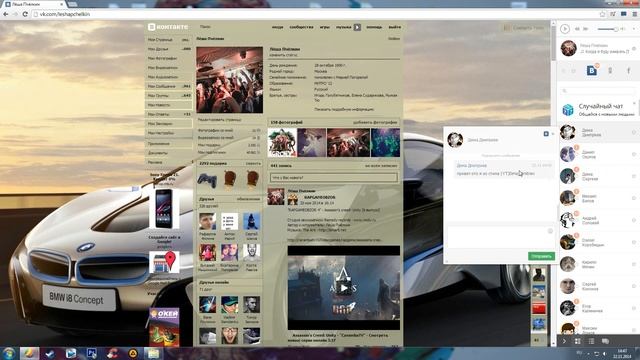Open the Chrome menu icon
The width and height of the screenshot is (640, 360).
pos(635,14)
